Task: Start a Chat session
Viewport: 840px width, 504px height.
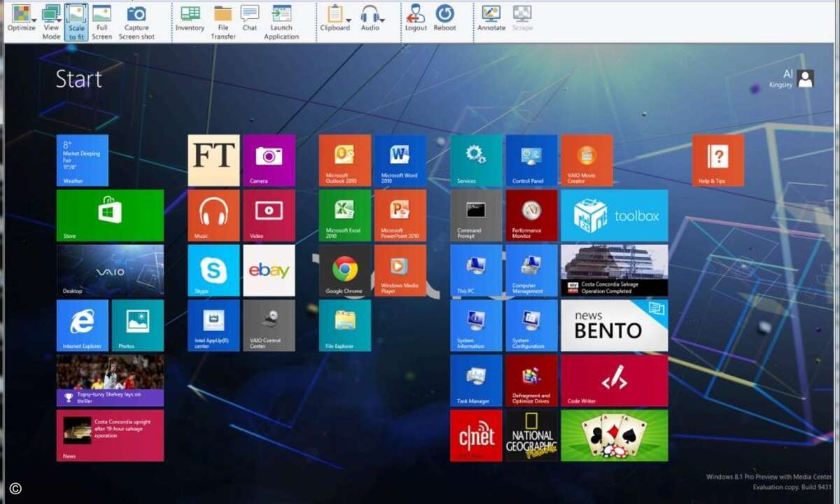Action: 250,19
